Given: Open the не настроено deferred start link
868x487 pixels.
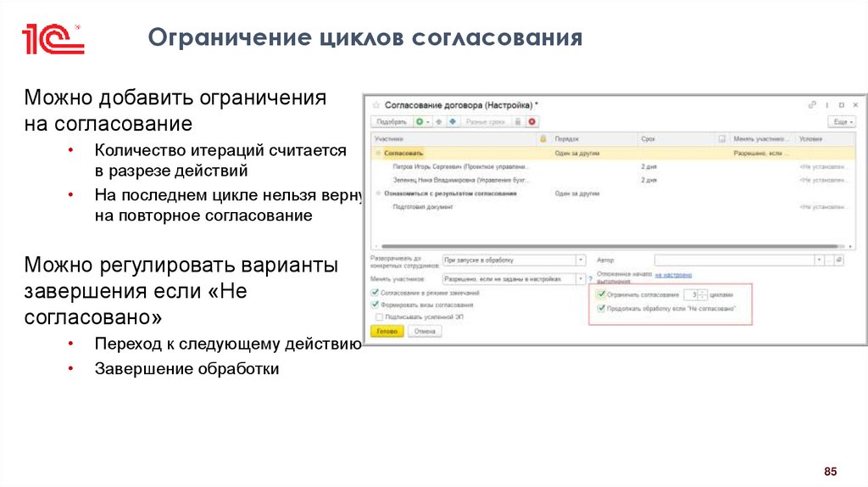Looking at the screenshot, I should 673,275.
